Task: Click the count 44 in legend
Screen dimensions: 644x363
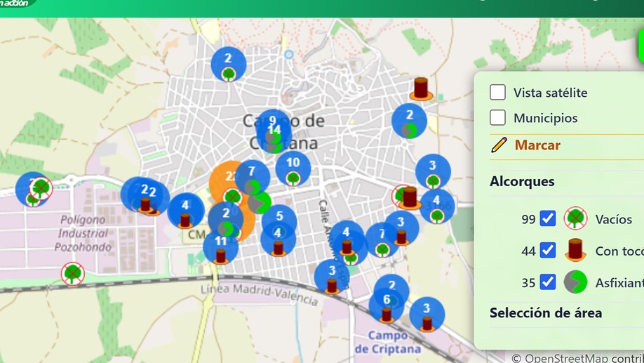Action: pyautogui.click(x=528, y=251)
